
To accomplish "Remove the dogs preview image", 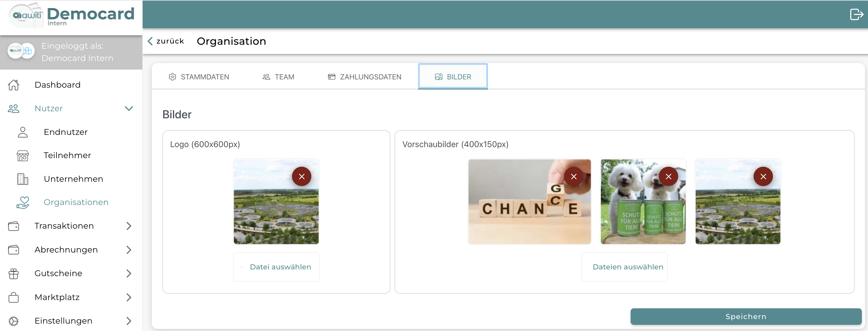I will pos(669,177).
